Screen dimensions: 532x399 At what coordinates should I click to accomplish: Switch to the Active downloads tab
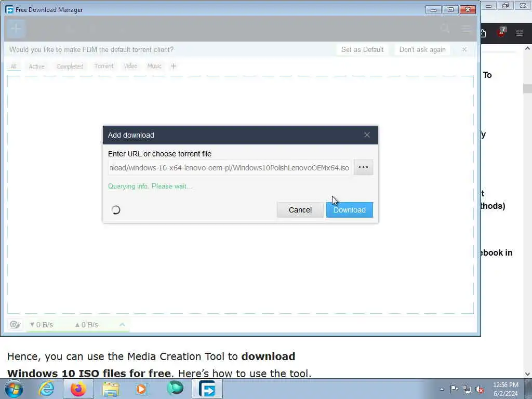click(37, 66)
